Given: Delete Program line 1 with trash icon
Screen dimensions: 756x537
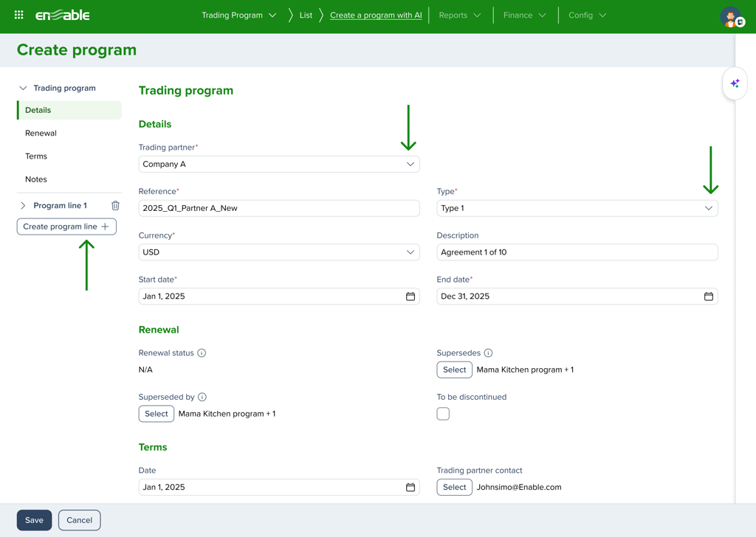Looking at the screenshot, I should (x=115, y=206).
